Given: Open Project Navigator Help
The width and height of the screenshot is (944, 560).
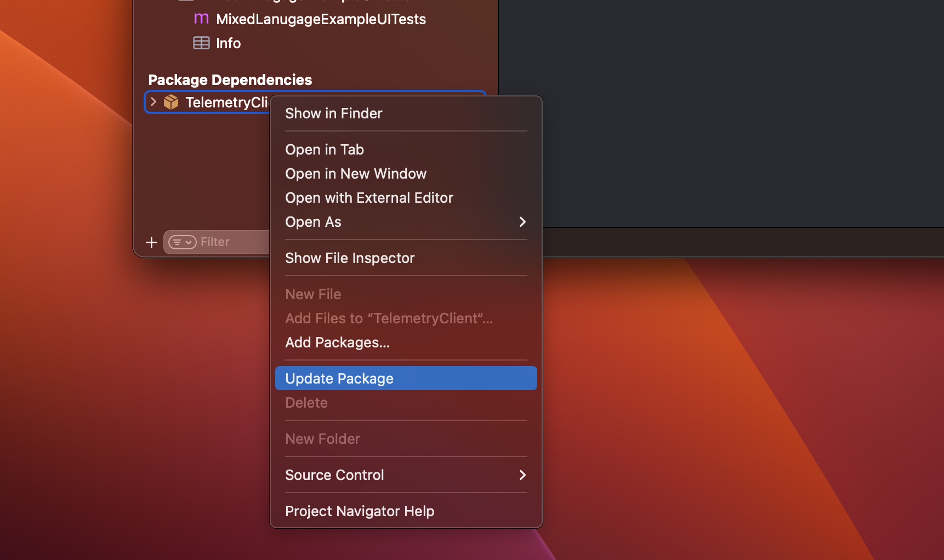Looking at the screenshot, I should (360, 511).
